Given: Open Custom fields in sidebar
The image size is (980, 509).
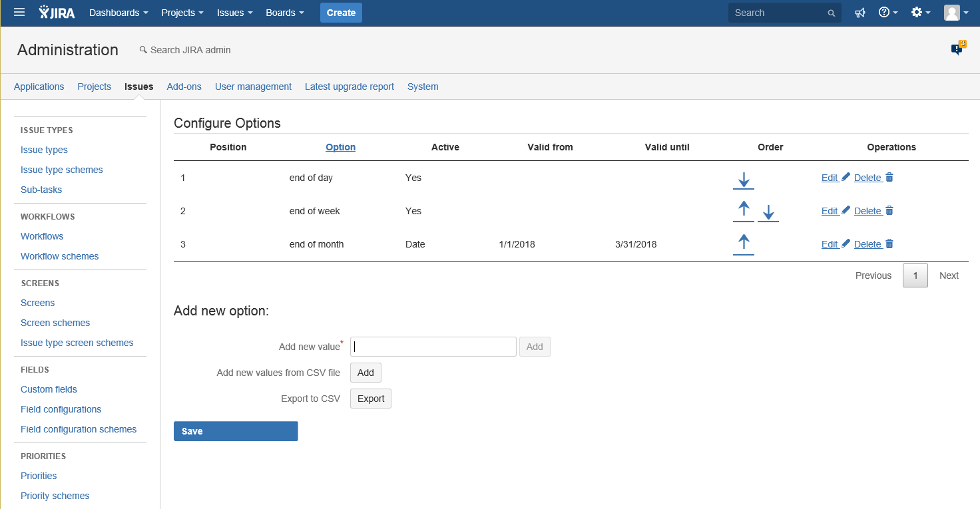Looking at the screenshot, I should (49, 389).
